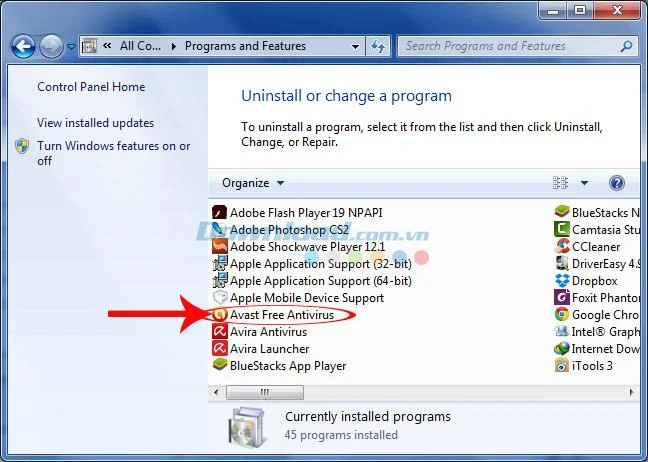This screenshot has width=648, height=462.
Task: Select the CCleaner entry text
Action: click(596, 247)
